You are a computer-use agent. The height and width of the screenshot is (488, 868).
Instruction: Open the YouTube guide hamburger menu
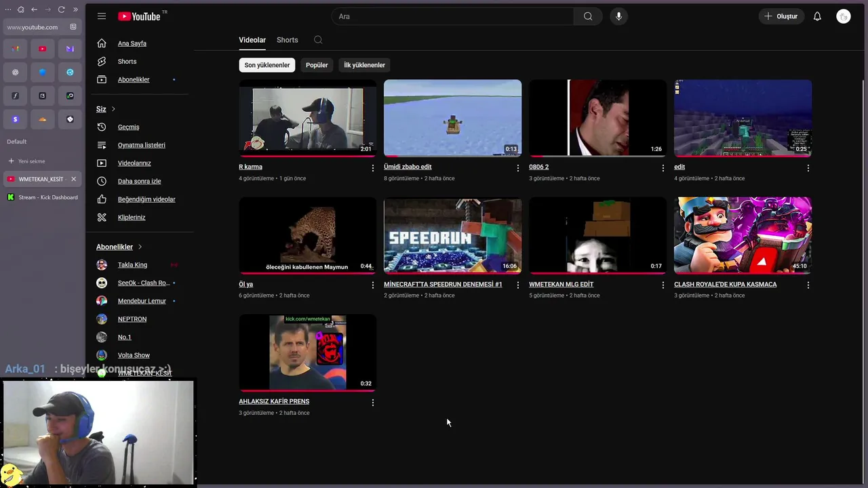pos(102,16)
